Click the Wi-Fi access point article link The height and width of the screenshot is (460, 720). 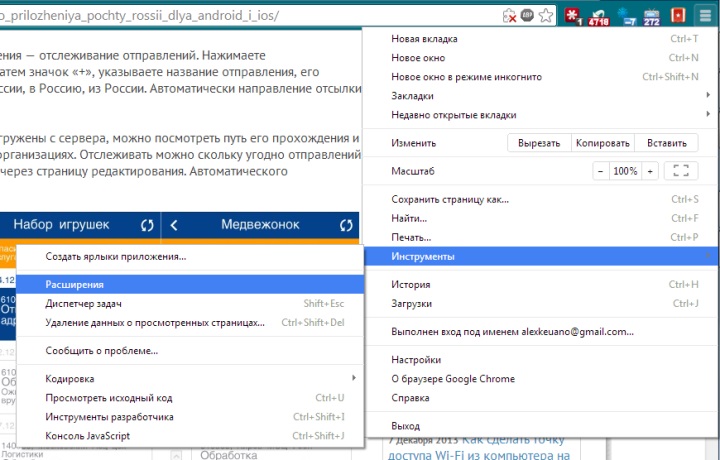click(x=478, y=448)
